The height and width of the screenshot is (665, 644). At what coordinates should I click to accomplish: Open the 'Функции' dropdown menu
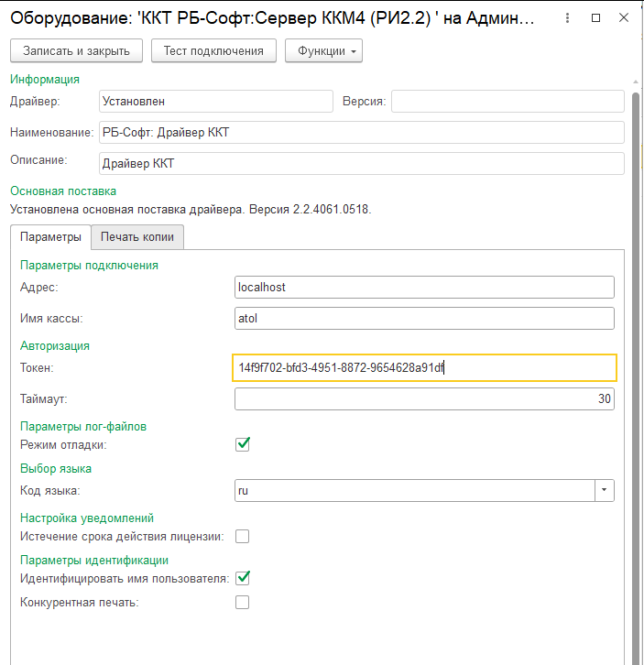tap(323, 51)
